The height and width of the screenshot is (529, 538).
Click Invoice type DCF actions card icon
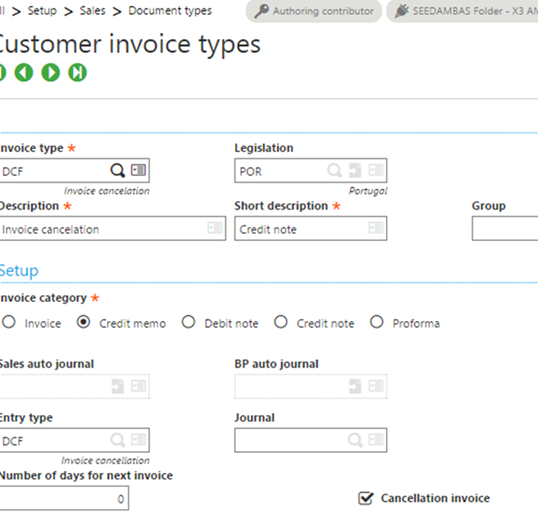coord(138,170)
